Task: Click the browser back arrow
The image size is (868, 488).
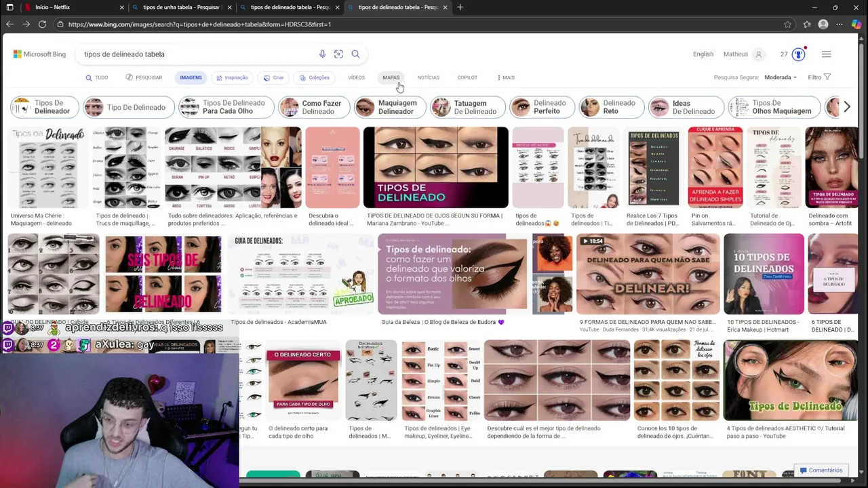Action: pos(9,24)
